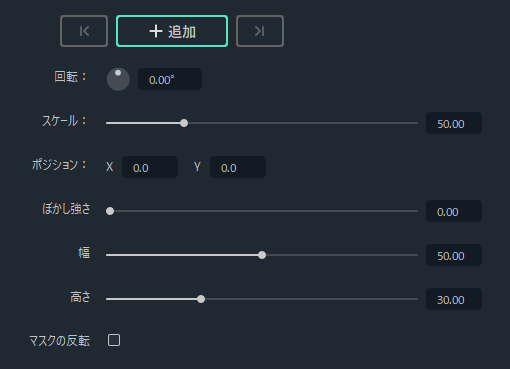
Task: Go to previous keyframe
Action: click(x=84, y=31)
